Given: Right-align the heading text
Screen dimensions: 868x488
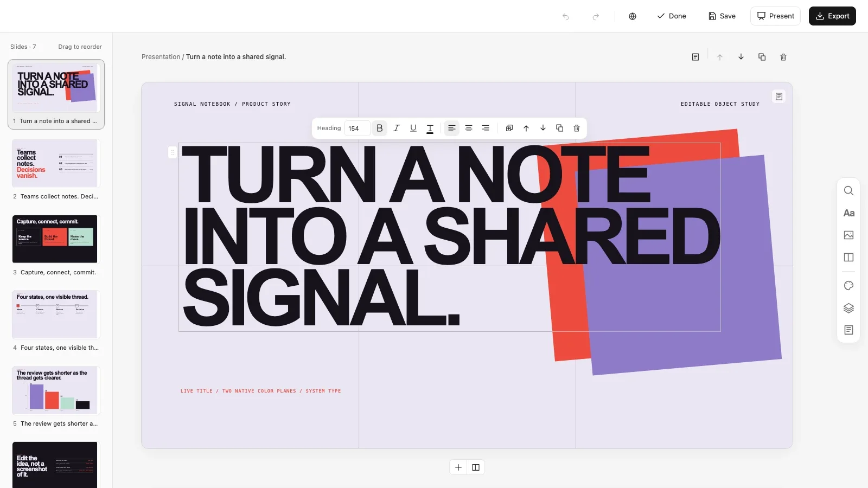Looking at the screenshot, I should (x=486, y=129).
